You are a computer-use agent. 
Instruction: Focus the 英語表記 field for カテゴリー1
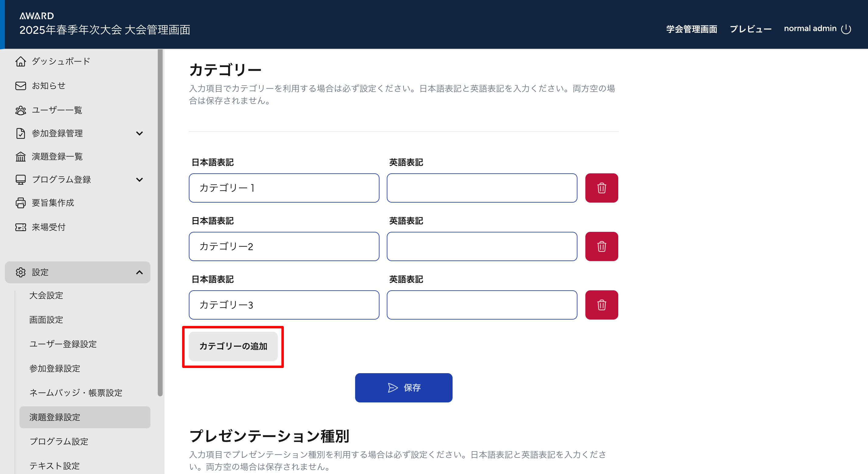click(482, 188)
